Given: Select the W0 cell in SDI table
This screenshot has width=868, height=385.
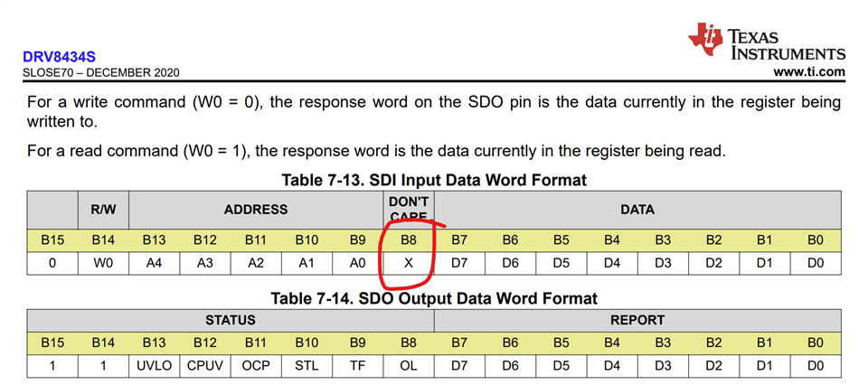Looking at the screenshot, I should (x=103, y=263).
